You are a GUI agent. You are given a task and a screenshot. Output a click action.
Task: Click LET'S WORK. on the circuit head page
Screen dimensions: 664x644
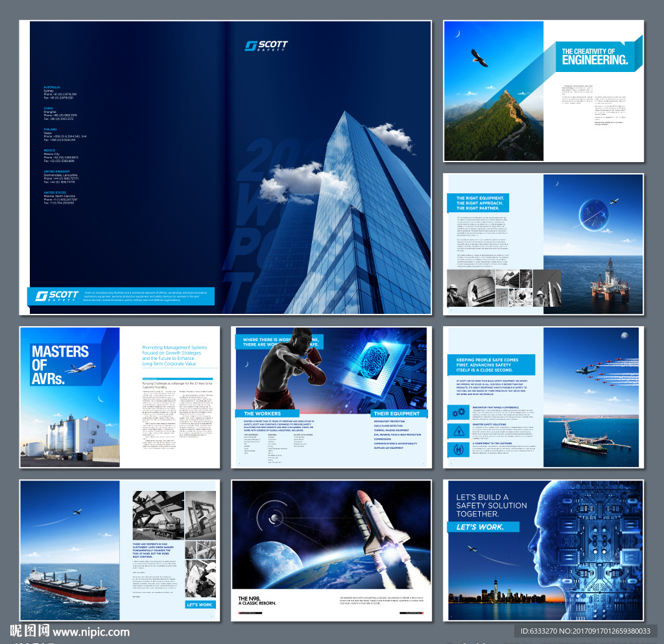(482, 527)
